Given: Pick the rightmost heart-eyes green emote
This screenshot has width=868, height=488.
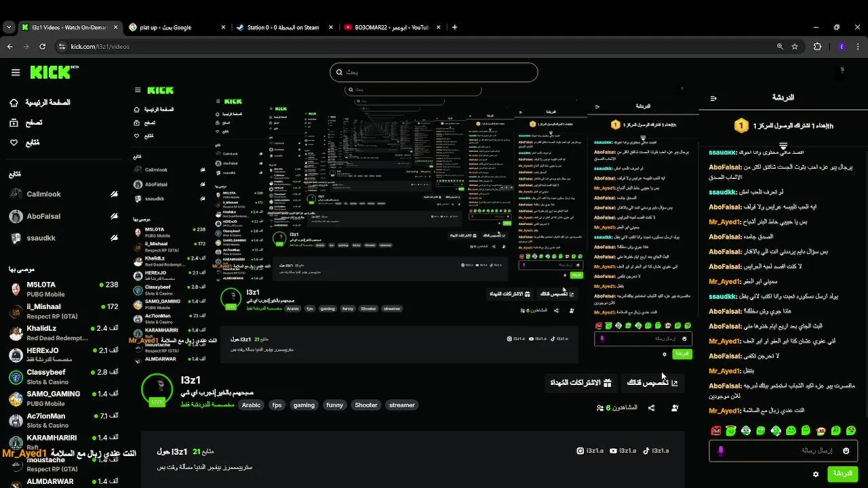Looking at the screenshot, I should tap(851, 430).
